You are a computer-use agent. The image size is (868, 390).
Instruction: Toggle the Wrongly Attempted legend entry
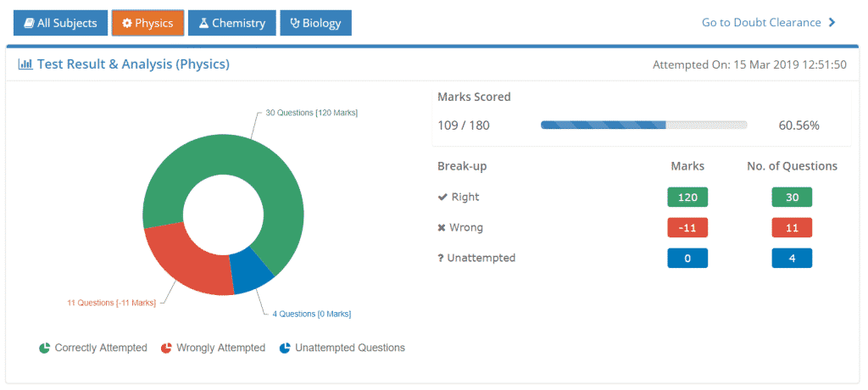coord(213,348)
